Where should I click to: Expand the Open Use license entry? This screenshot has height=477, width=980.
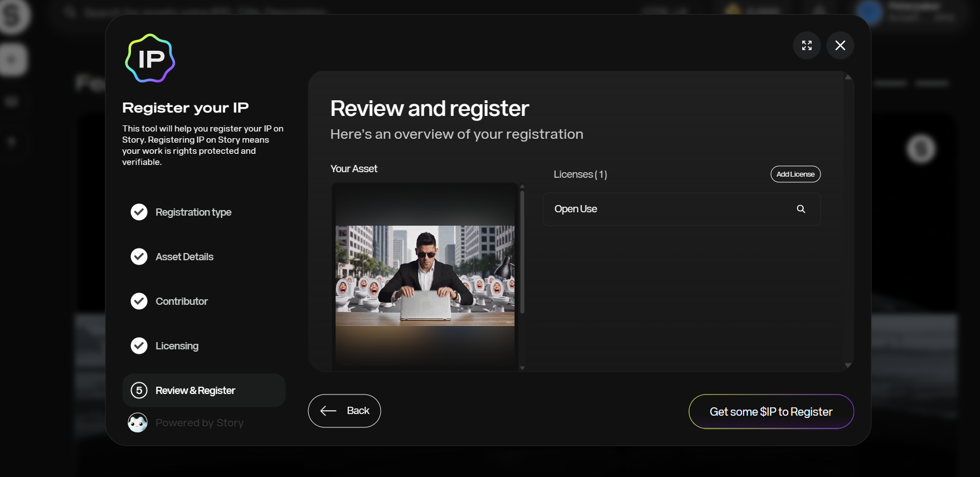click(x=669, y=209)
